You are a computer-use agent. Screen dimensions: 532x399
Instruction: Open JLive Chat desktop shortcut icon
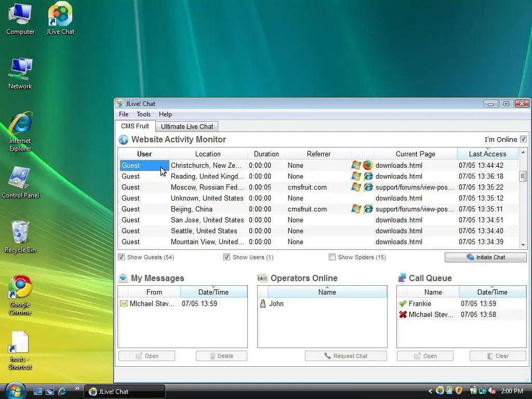[x=60, y=16]
